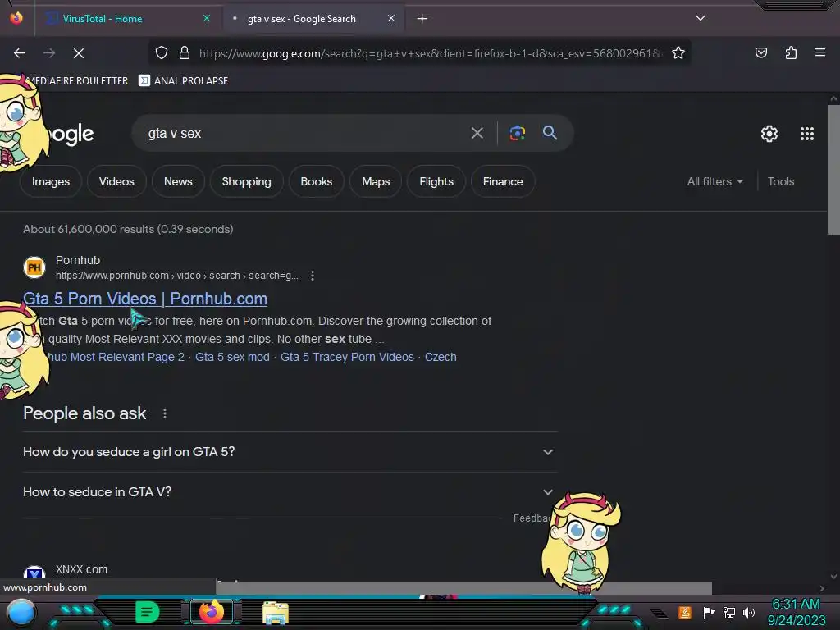Show site security info via the padlock icon
840x630 pixels.
coord(185,52)
